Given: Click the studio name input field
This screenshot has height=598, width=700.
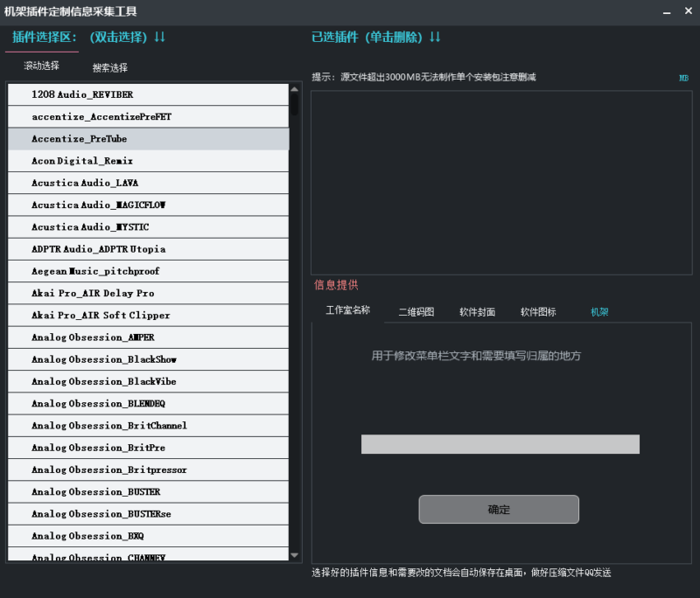Looking at the screenshot, I should 500,444.
